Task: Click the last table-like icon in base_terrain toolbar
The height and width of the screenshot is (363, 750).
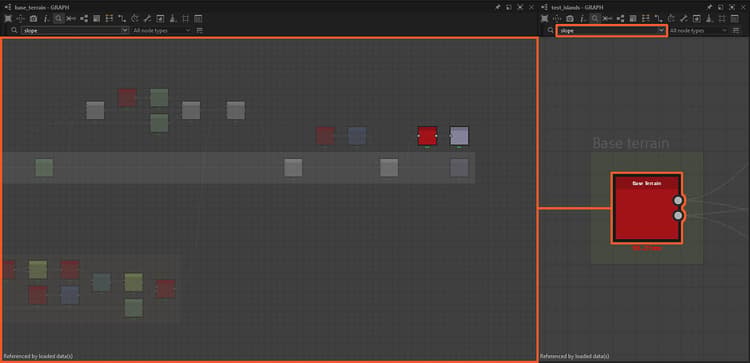Action: 198,19
